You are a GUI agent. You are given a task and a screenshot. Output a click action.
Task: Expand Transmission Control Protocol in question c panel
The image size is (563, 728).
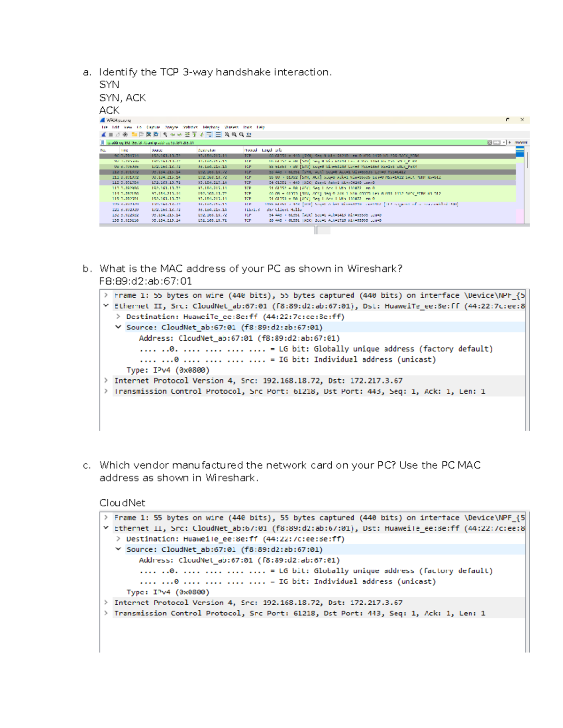pos(107,613)
